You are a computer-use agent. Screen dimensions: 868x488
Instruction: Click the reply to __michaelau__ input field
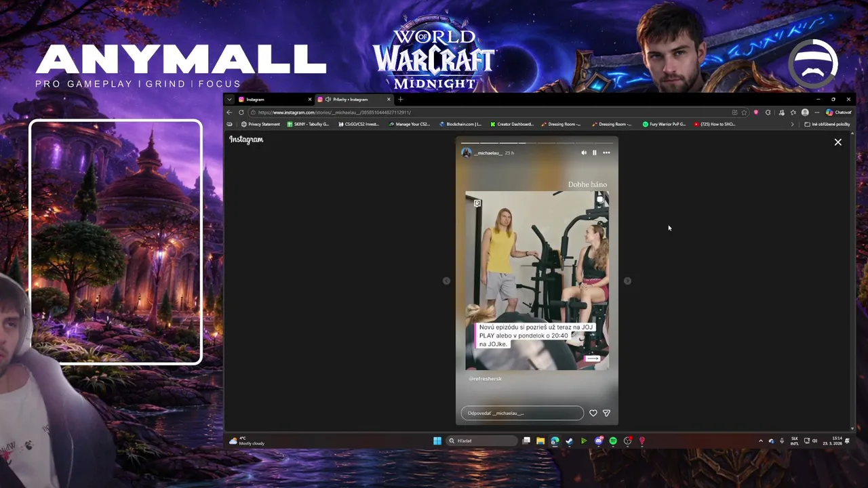tap(522, 413)
